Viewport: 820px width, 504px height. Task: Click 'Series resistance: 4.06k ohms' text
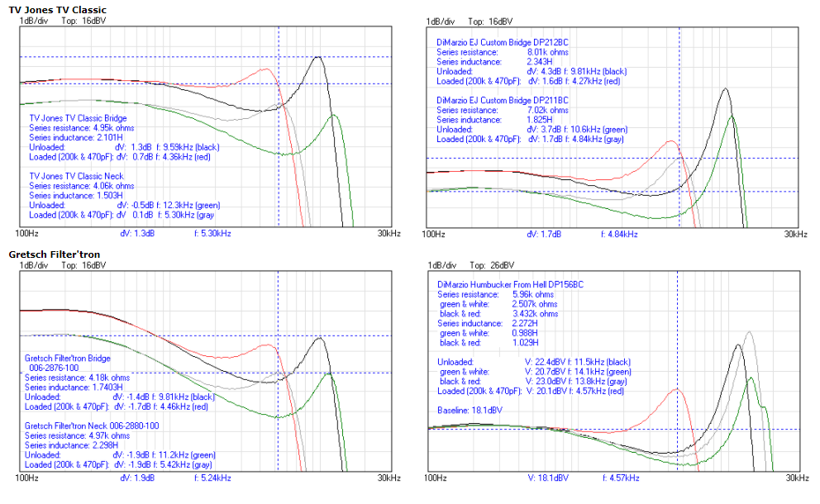click(82, 186)
